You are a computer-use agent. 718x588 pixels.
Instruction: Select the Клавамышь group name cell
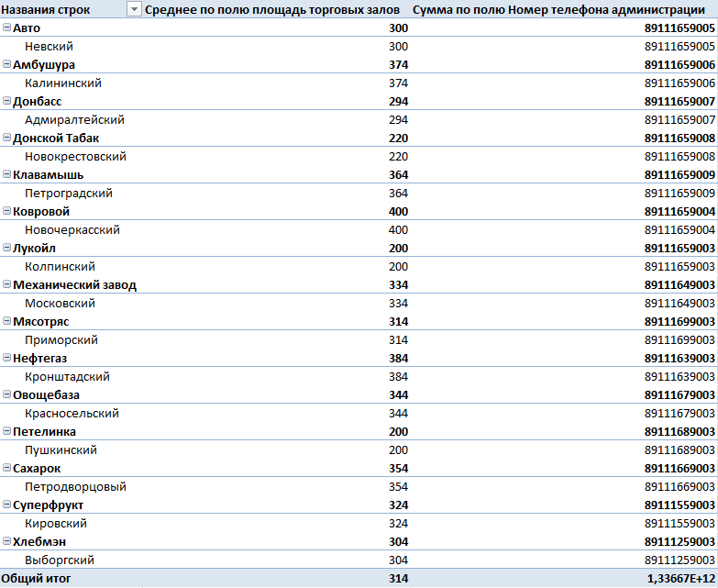pos(48,174)
